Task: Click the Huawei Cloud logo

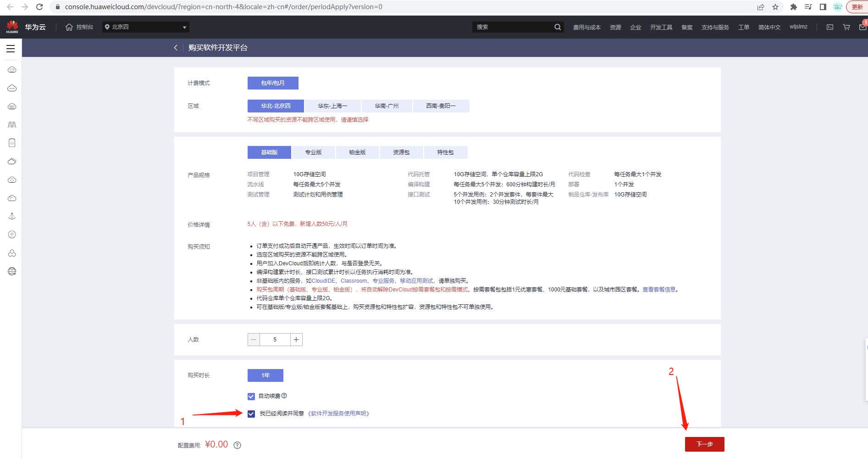Action: [x=12, y=27]
